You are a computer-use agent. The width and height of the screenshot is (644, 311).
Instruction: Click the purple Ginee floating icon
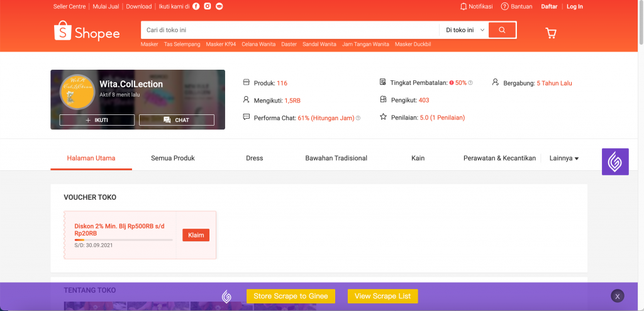click(x=615, y=161)
